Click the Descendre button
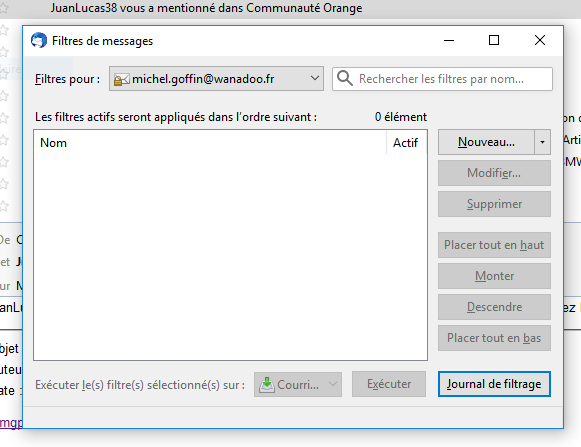Viewport: 581px width, 447px height. point(494,307)
